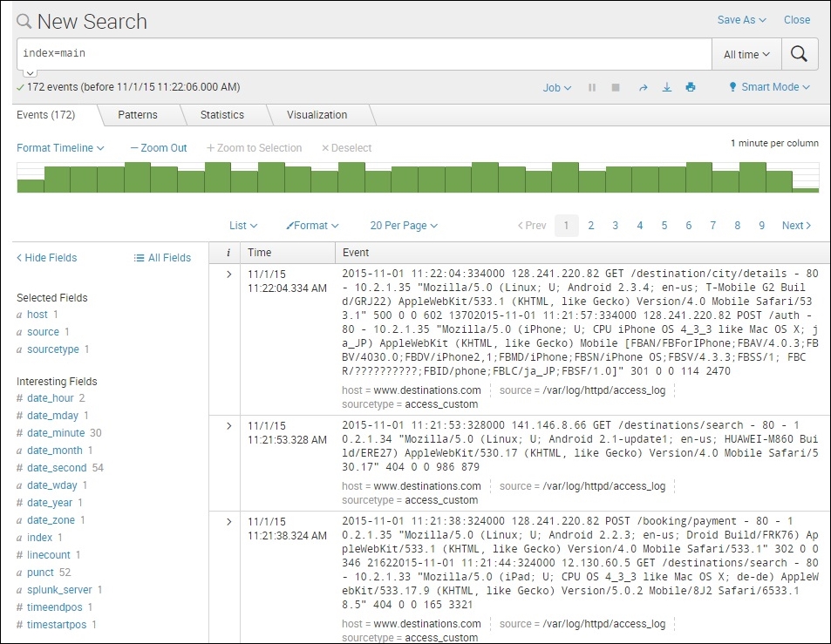Click the first green timeline bar
This screenshot has width=831, height=644.
click(x=31, y=186)
